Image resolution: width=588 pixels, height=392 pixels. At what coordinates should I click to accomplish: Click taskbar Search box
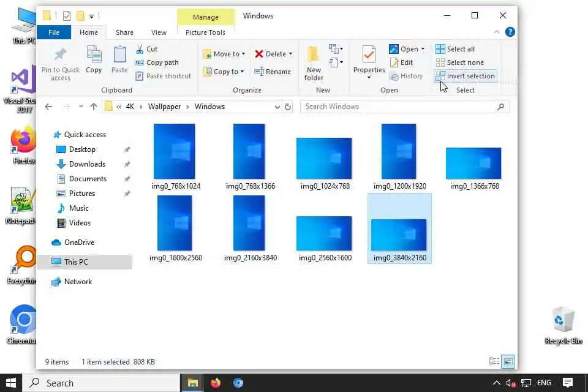(101, 383)
